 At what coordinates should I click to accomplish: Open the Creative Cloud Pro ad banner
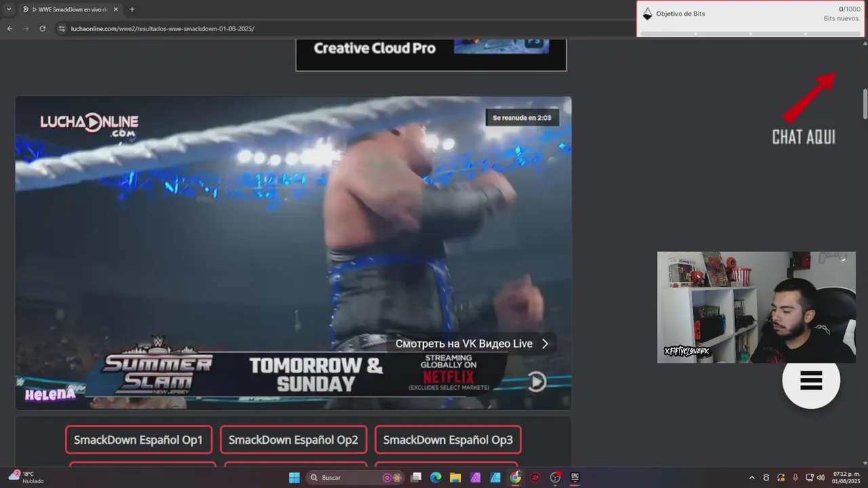(431, 55)
